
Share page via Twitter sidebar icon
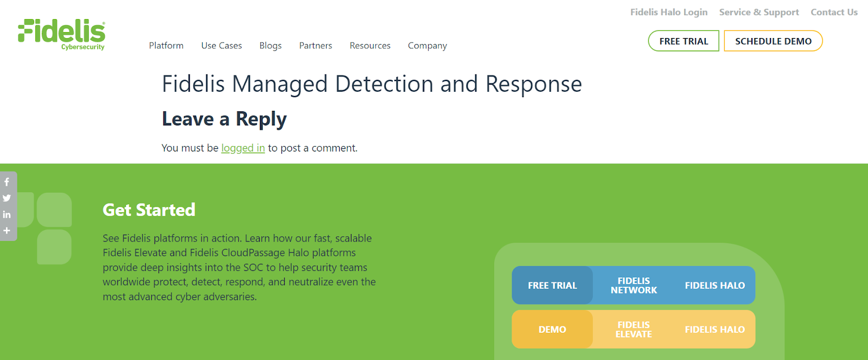(7, 198)
